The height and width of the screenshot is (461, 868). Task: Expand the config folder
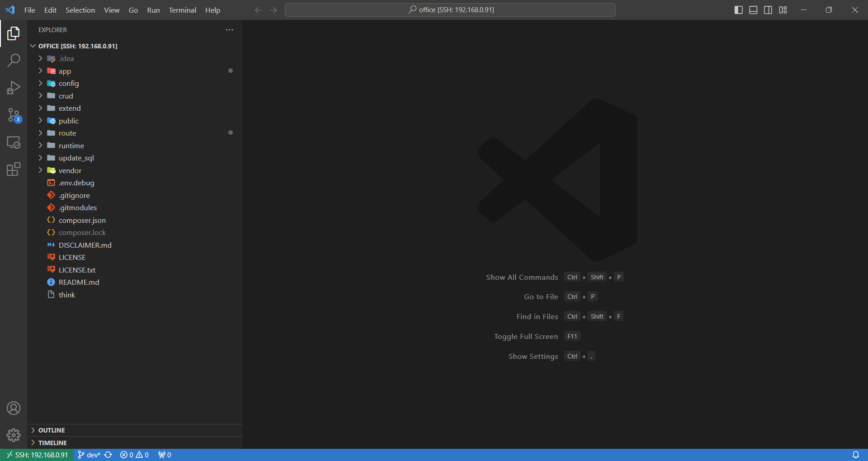point(135,84)
